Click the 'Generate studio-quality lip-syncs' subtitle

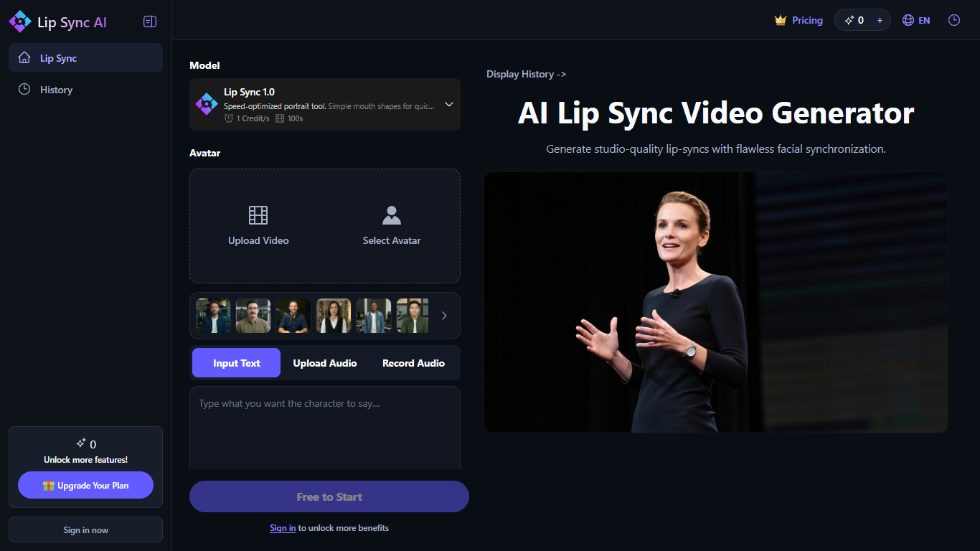tap(716, 149)
